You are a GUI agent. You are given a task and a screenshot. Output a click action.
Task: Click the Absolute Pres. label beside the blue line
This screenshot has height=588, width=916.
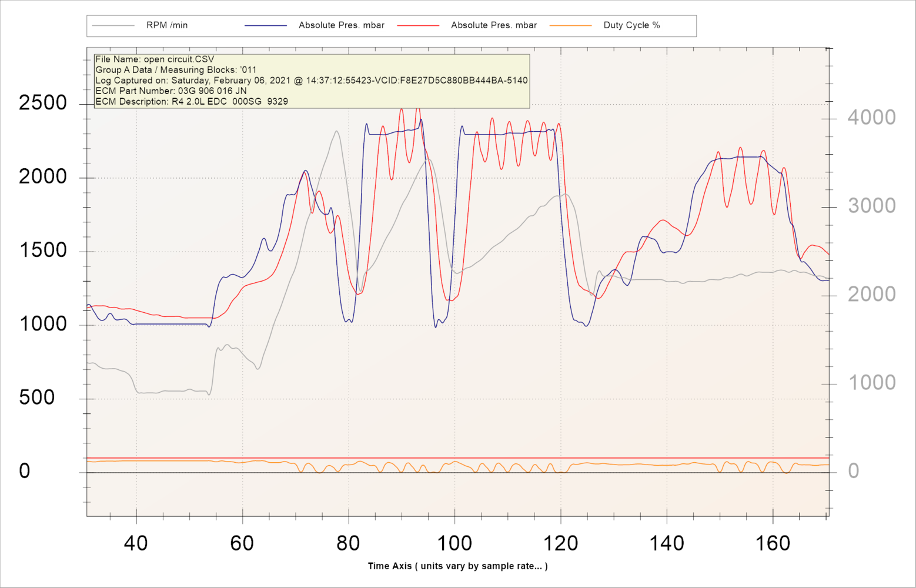341,25
